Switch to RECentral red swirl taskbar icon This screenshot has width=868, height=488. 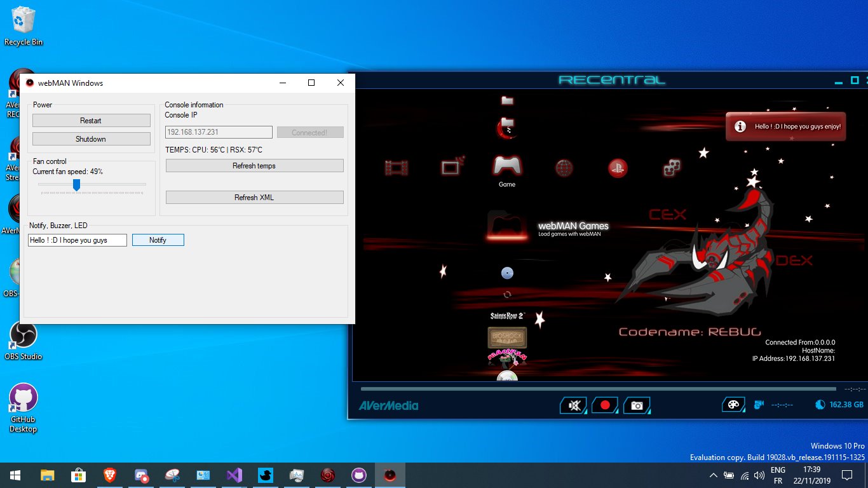(x=328, y=475)
